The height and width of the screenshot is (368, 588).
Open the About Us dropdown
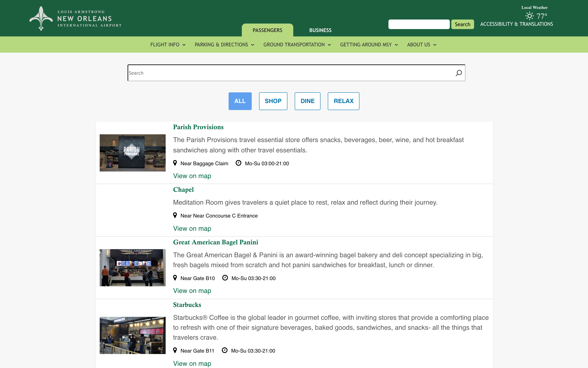click(422, 45)
